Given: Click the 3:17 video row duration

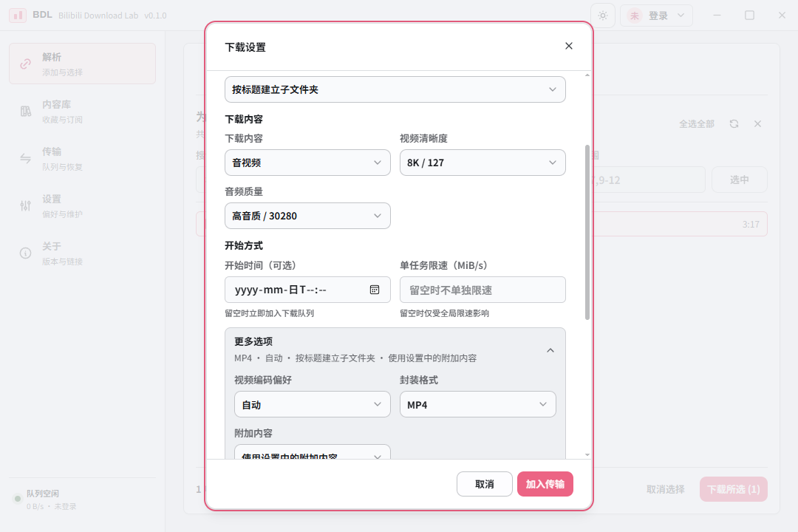Looking at the screenshot, I should click(x=751, y=225).
